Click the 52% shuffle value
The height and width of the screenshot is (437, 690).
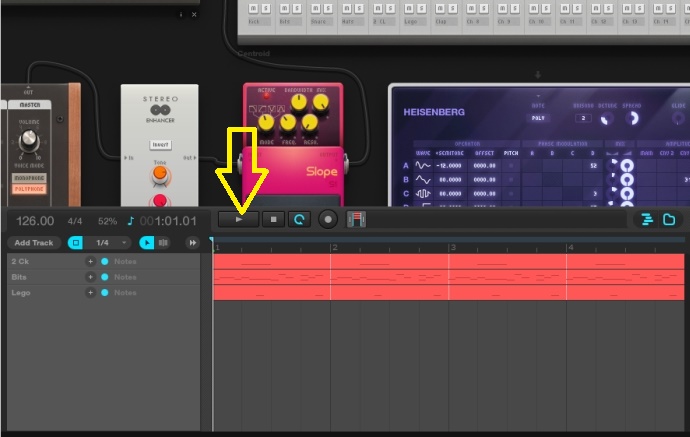[107, 221]
